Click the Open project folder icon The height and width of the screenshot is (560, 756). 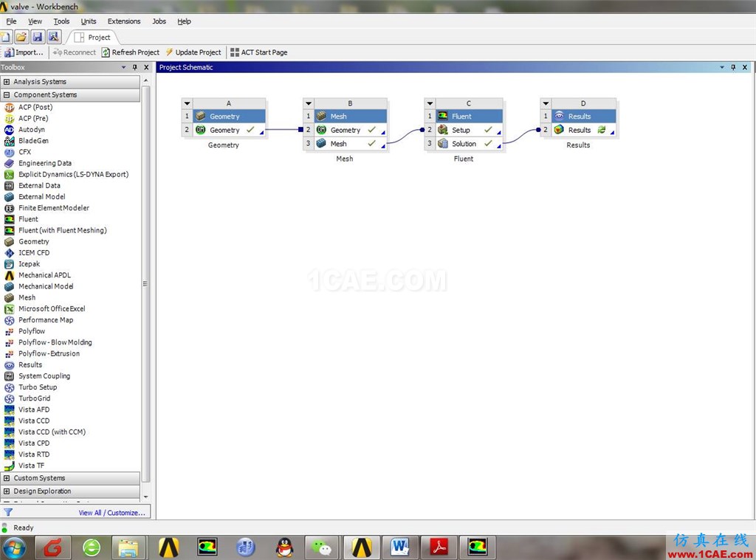tap(21, 37)
